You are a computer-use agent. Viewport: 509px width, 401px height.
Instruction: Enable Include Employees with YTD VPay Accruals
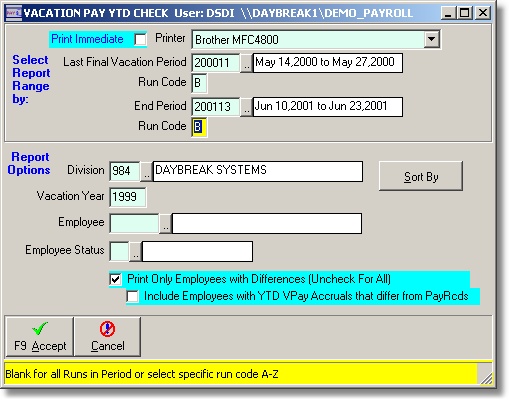click(133, 296)
